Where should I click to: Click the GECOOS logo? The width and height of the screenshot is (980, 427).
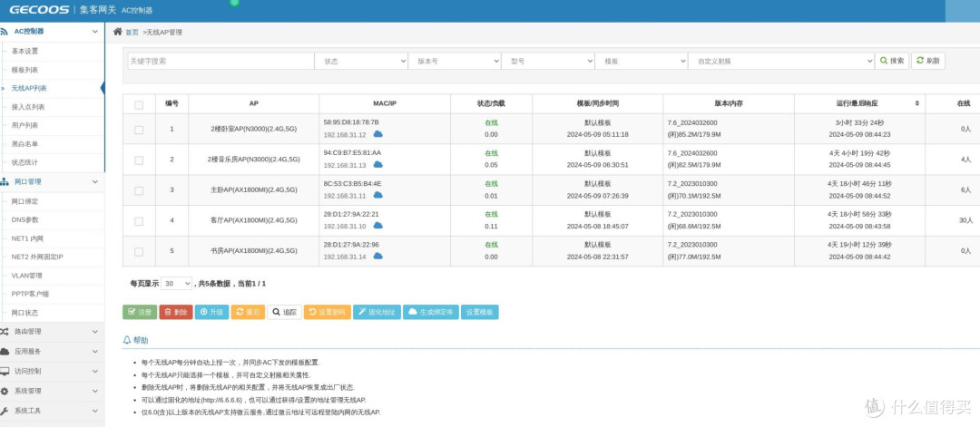pos(39,9)
